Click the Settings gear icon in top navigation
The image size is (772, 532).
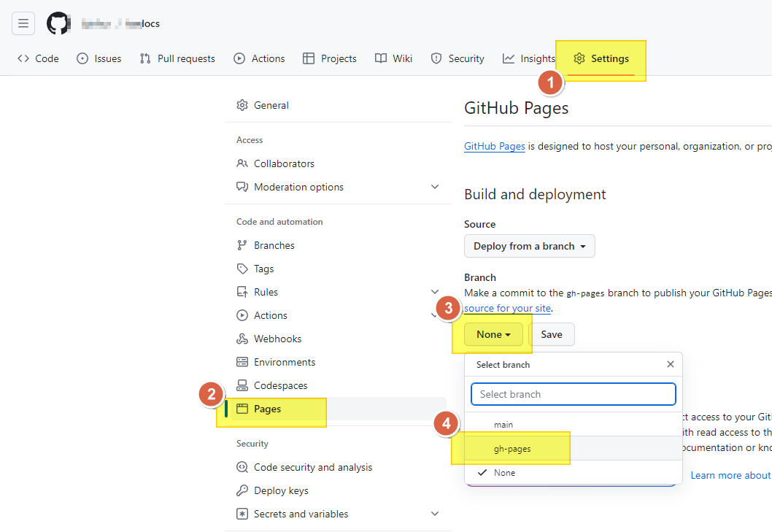pos(579,58)
